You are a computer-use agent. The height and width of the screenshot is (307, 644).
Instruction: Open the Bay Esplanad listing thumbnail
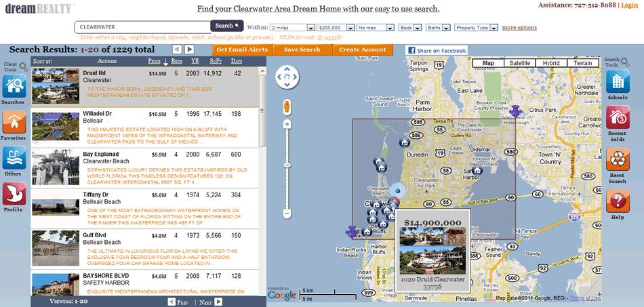click(x=56, y=167)
